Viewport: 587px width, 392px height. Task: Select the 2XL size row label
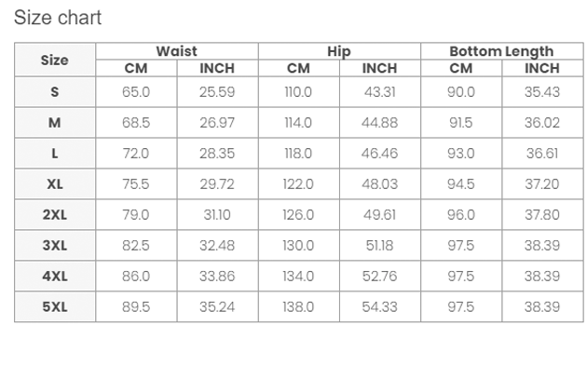(55, 214)
